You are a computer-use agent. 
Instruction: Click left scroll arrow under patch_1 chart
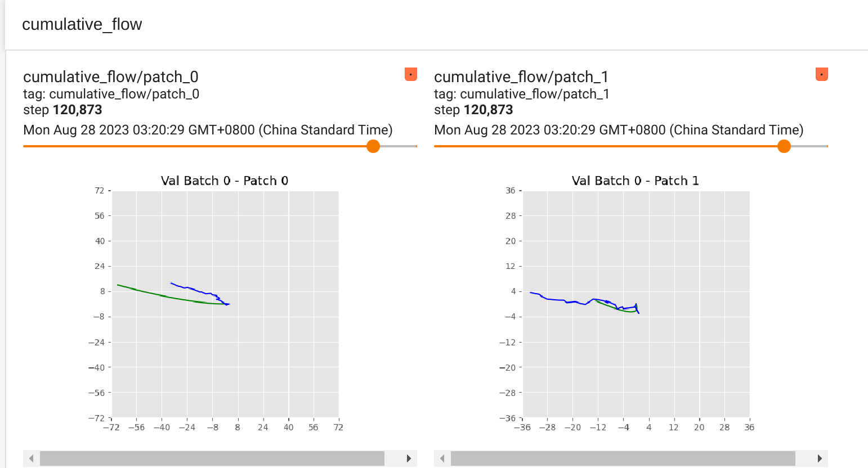point(442,458)
